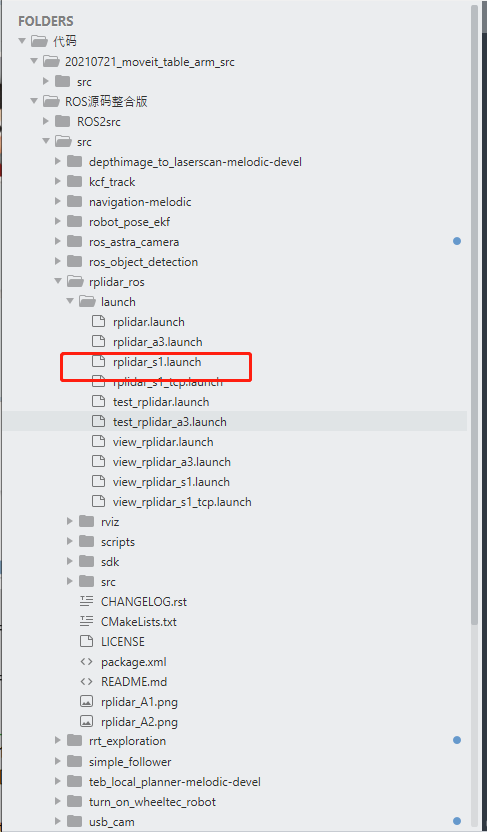Click the code icon beside README.md

click(86, 682)
